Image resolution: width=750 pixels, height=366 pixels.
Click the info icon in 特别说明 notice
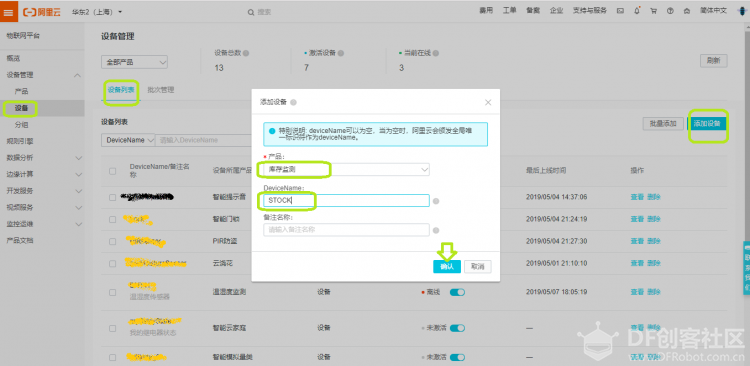tap(272, 131)
